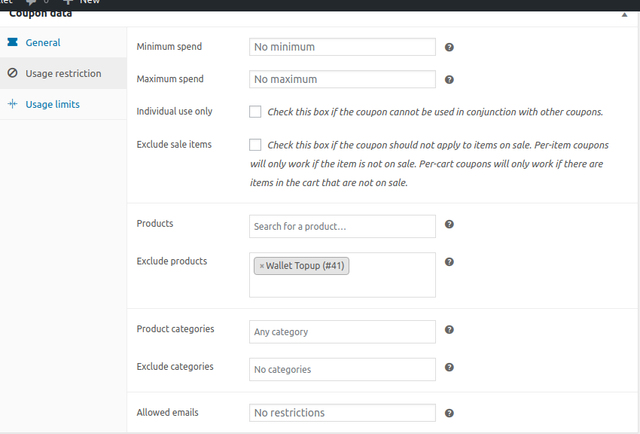Click the Wallet Topup (#41) tag
The image size is (640, 434).
pyautogui.click(x=301, y=266)
